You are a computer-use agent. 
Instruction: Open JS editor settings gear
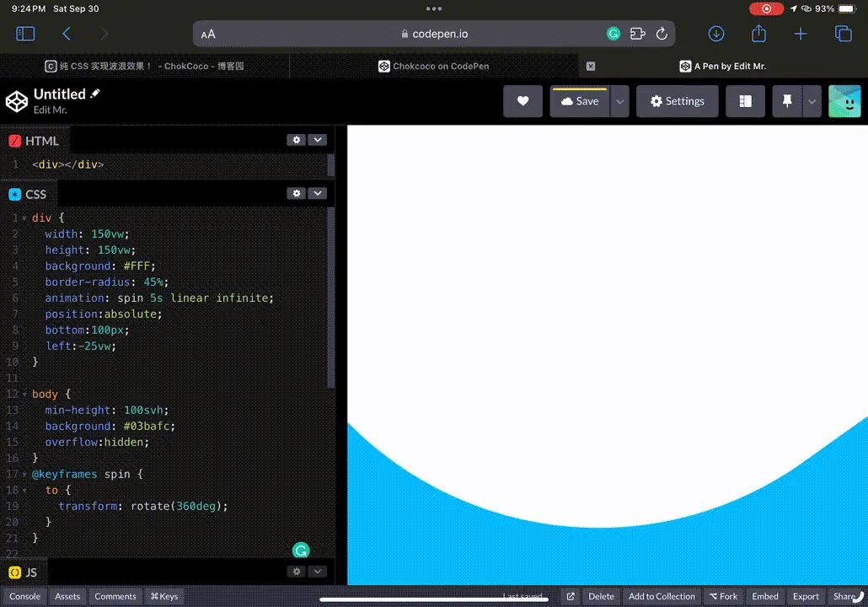coord(296,571)
